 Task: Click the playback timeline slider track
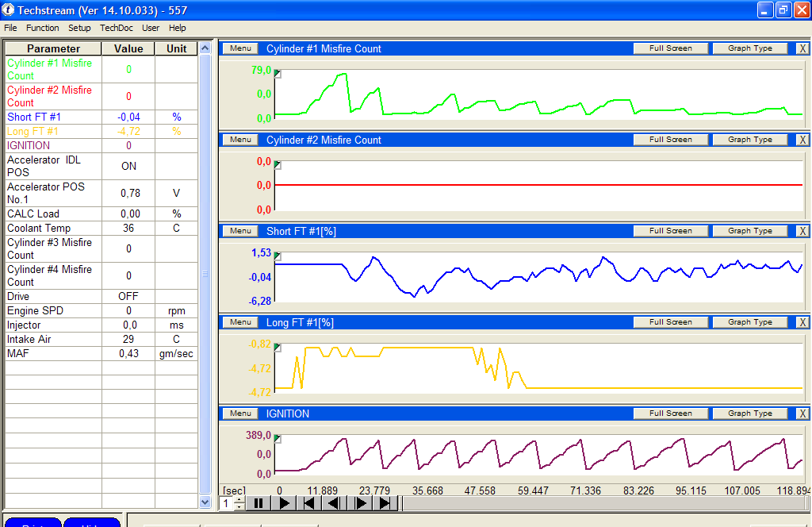(603, 503)
